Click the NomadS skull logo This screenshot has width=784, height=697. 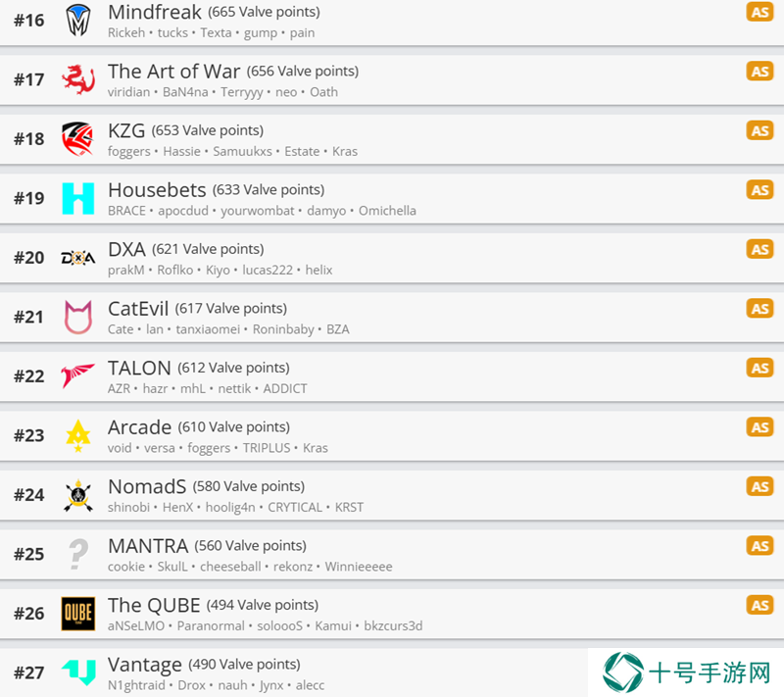point(78,495)
